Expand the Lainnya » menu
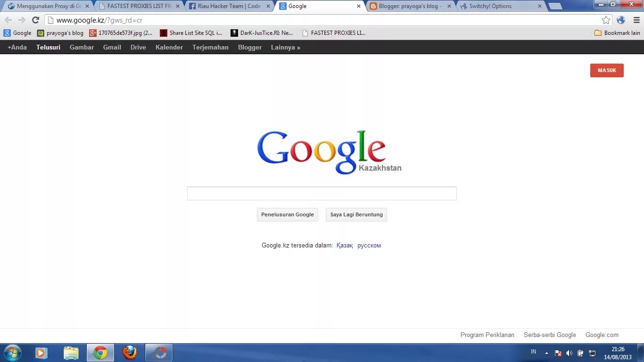 click(x=286, y=47)
